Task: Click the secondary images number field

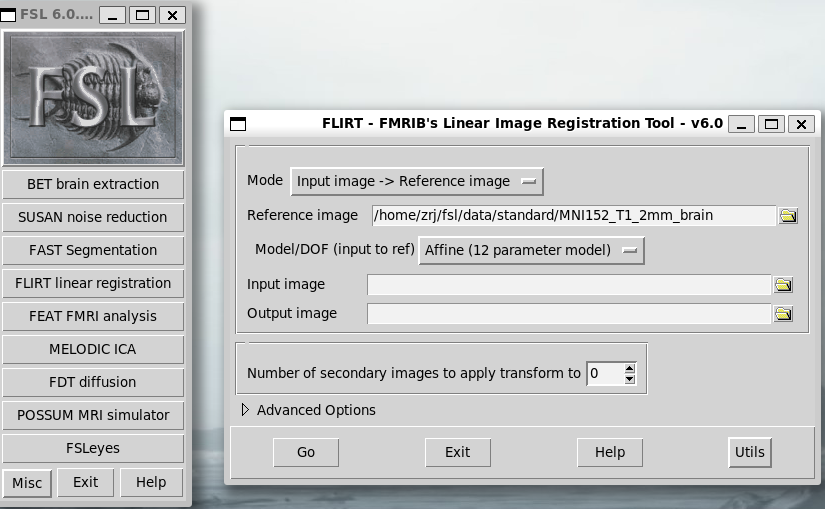Action: [x=605, y=373]
